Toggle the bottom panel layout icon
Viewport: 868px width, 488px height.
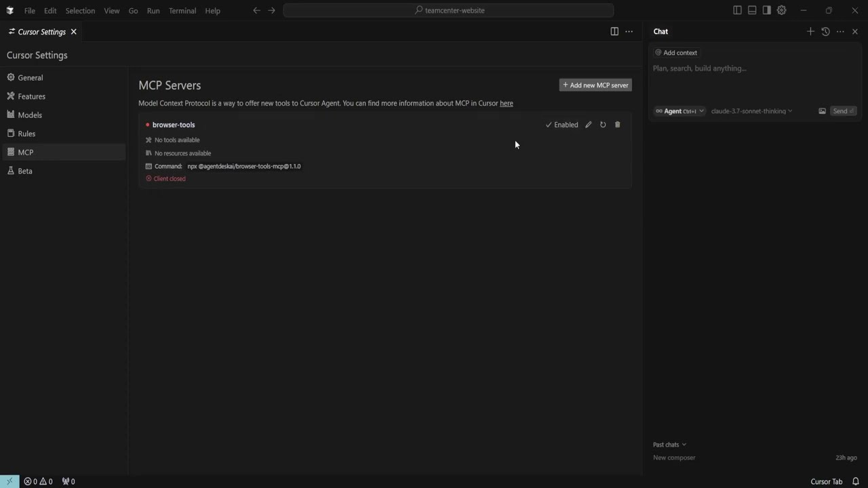coord(752,10)
